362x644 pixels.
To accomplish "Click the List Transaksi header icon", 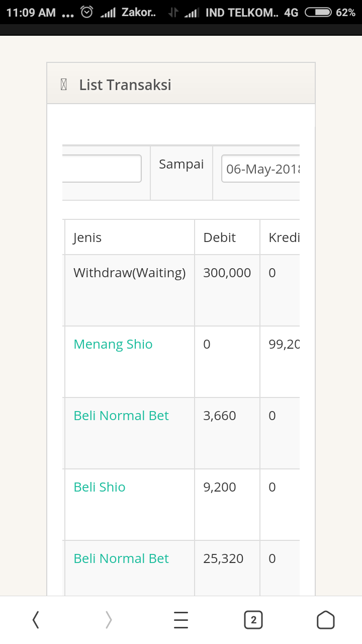I will [x=64, y=85].
